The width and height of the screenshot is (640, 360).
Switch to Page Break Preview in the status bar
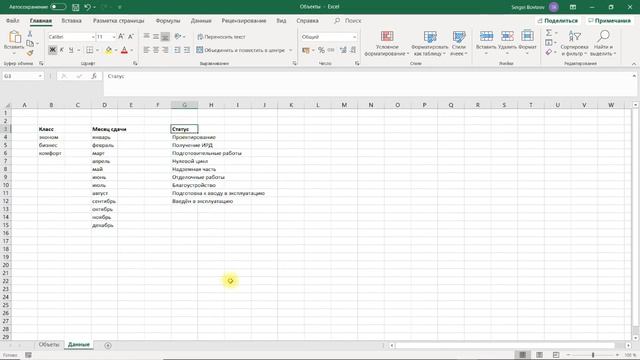556,355
